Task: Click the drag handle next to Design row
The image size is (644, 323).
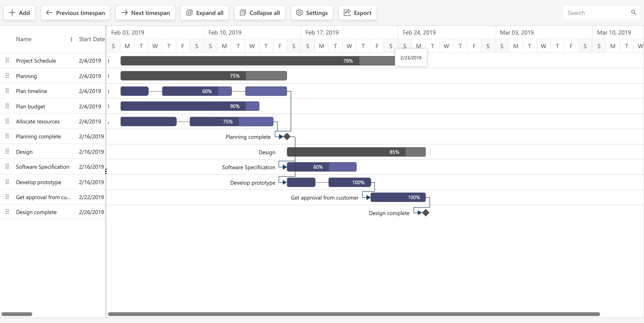Action: click(x=7, y=152)
